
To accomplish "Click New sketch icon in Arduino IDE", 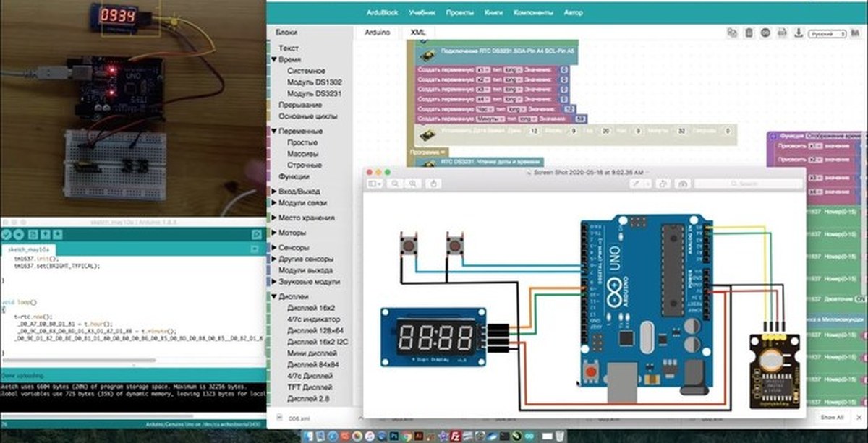I will click(32, 236).
